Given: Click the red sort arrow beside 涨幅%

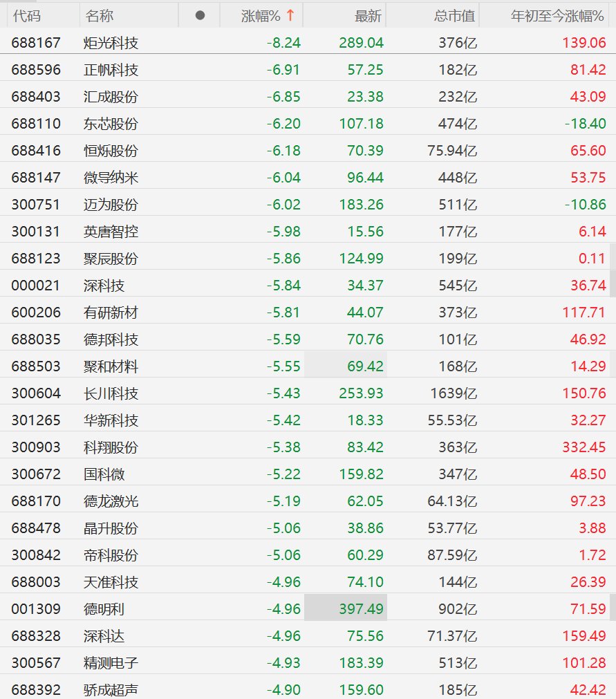Looking at the screenshot, I should [x=290, y=16].
